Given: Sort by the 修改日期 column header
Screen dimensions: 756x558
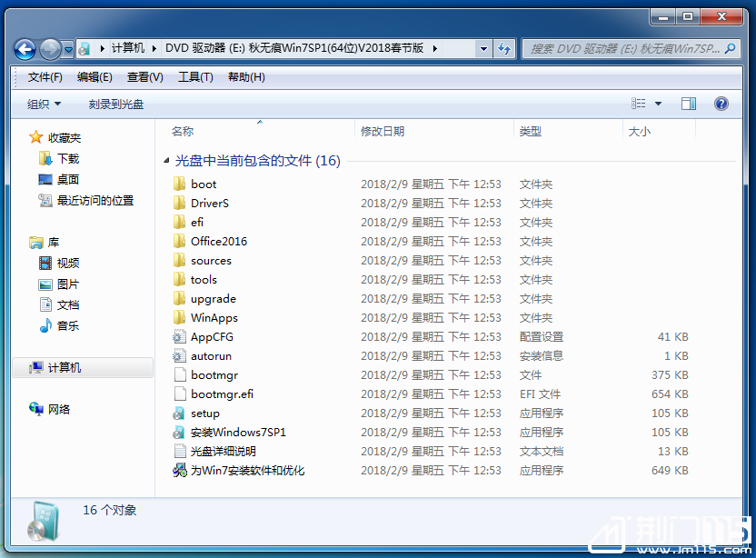Looking at the screenshot, I should (383, 131).
